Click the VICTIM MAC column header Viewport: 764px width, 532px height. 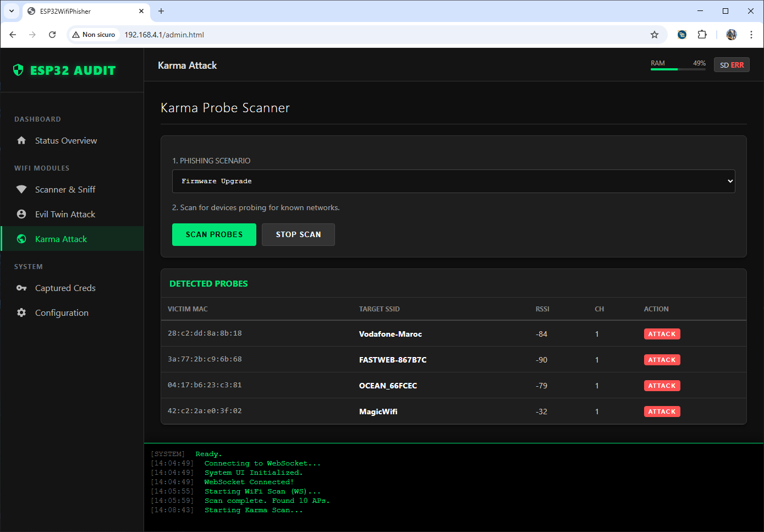[188, 309]
